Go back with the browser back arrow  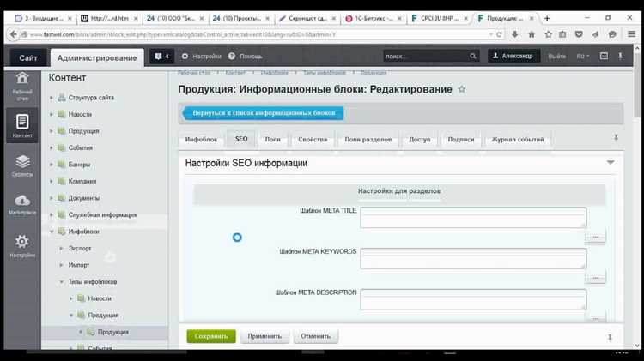[13, 34]
